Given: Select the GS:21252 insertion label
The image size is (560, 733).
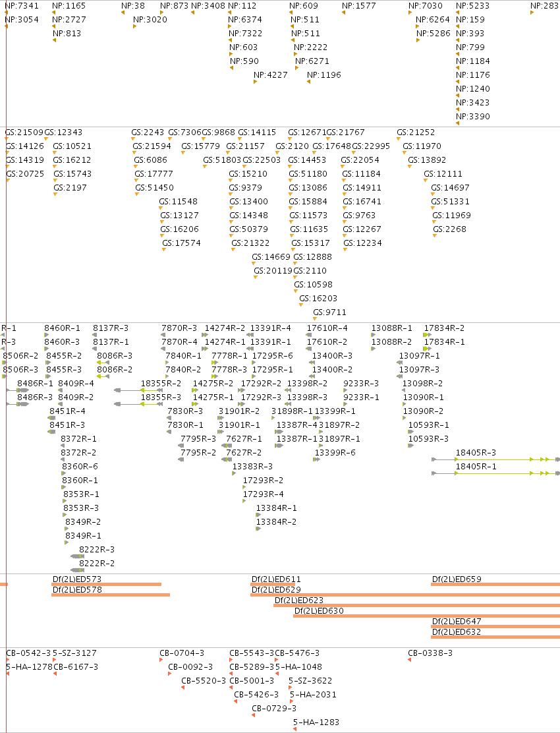Looking at the screenshot, I should coord(416,132).
